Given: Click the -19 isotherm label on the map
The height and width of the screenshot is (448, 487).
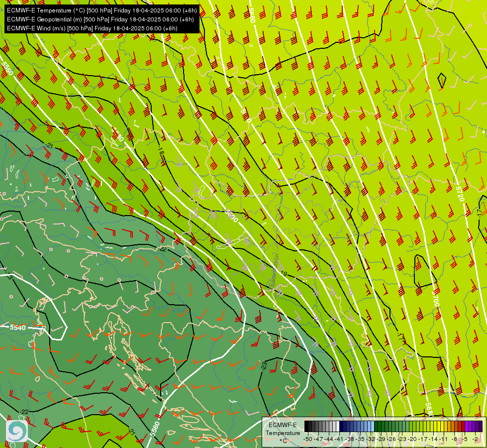Looking at the screenshot, I should [x=283, y=274].
